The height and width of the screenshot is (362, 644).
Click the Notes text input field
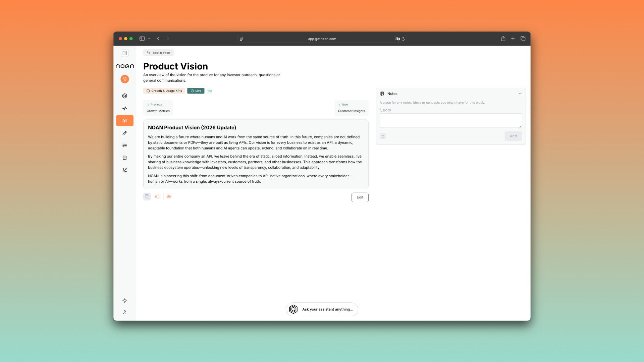[450, 120]
